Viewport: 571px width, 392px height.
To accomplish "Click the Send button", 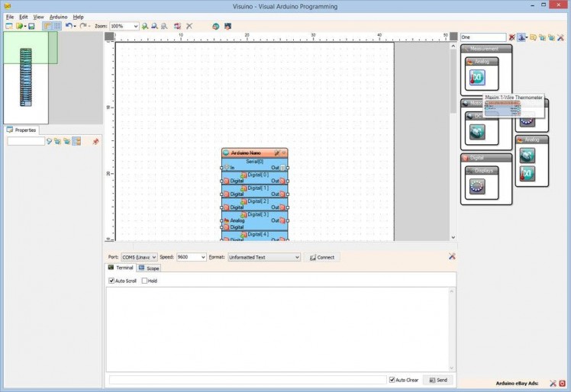I will point(438,380).
